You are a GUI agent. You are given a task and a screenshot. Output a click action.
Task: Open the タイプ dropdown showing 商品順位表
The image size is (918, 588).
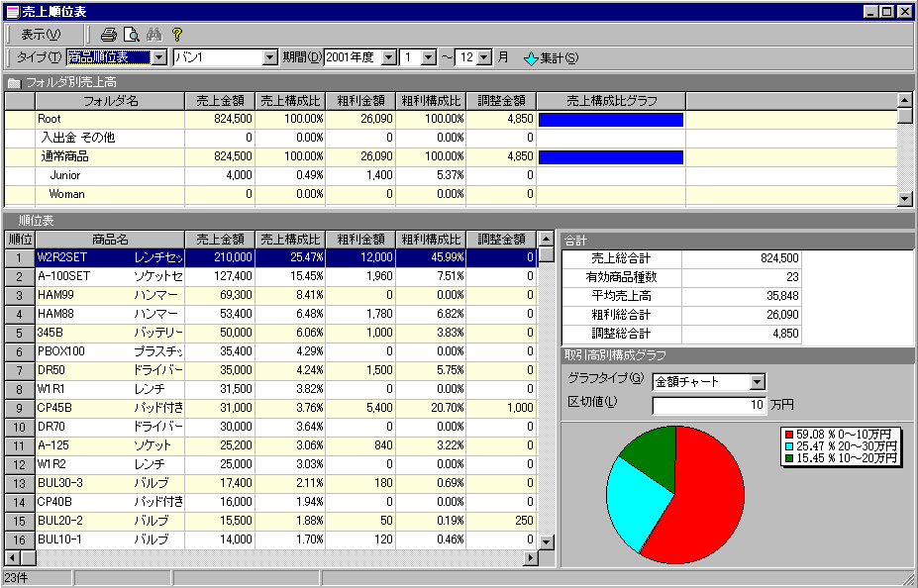click(159, 58)
